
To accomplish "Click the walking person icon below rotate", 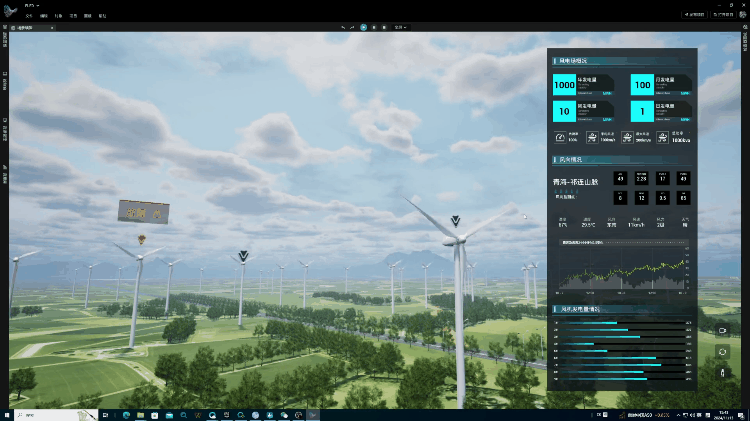I will click(x=722, y=374).
